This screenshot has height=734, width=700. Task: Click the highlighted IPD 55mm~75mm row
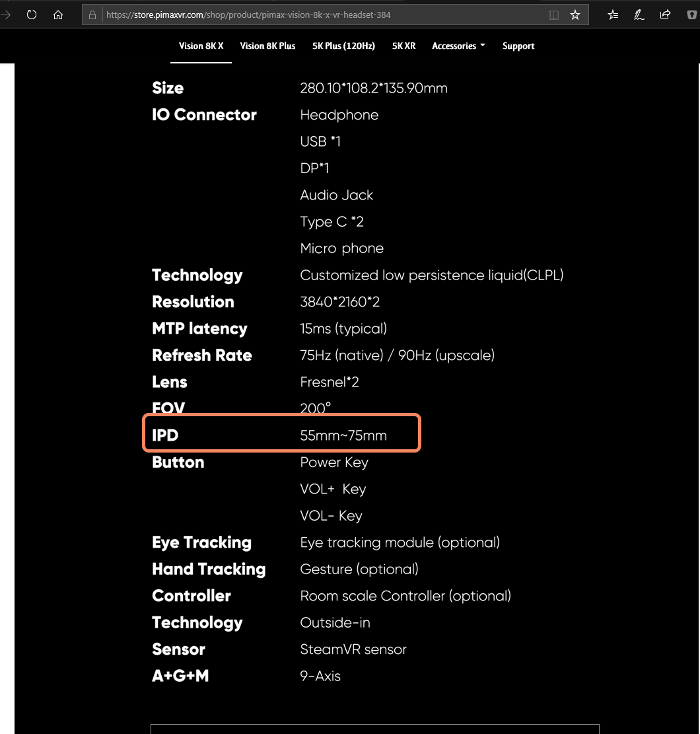pyautogui.click(x=282, y=433)
